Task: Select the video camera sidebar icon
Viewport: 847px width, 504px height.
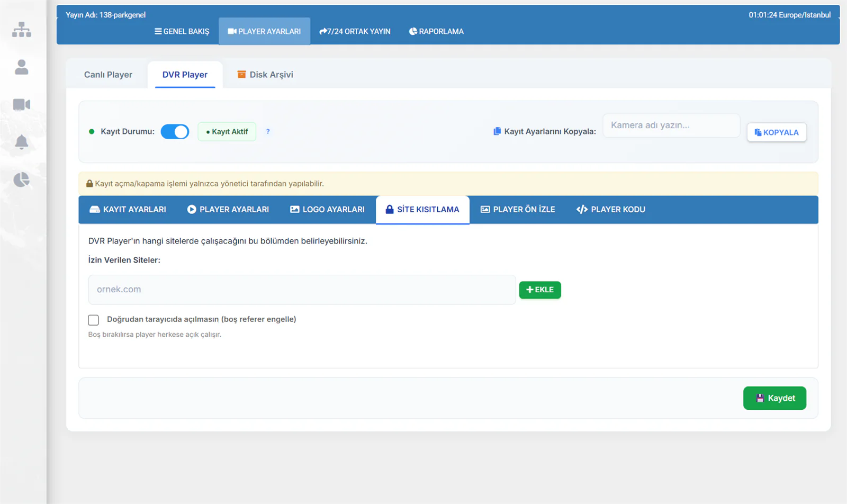Action: pos(22,105)
